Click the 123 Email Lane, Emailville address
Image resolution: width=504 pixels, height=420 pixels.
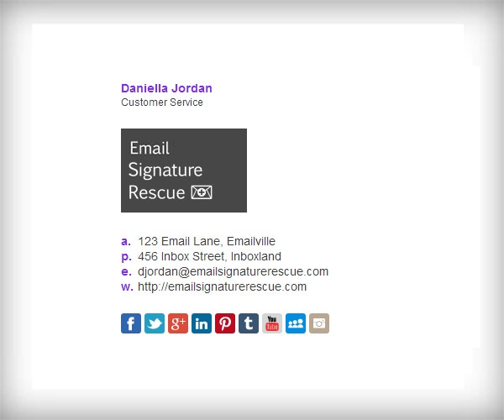tap(207, 241)
